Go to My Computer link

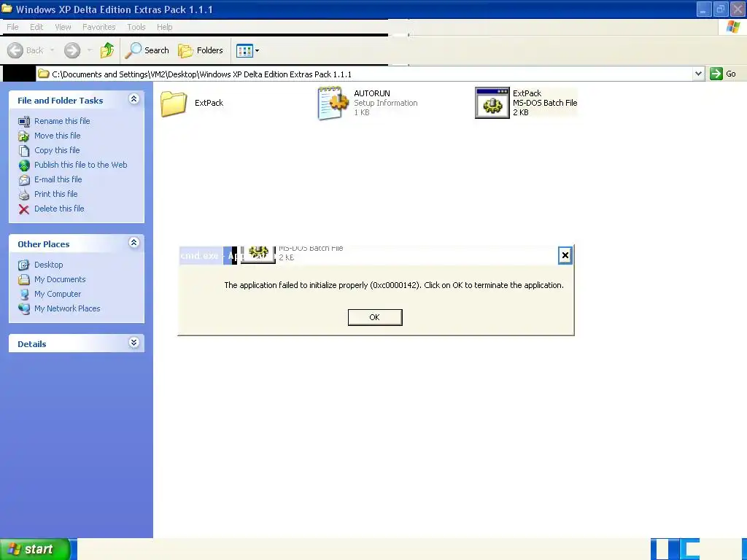click(x=58, y=295)
